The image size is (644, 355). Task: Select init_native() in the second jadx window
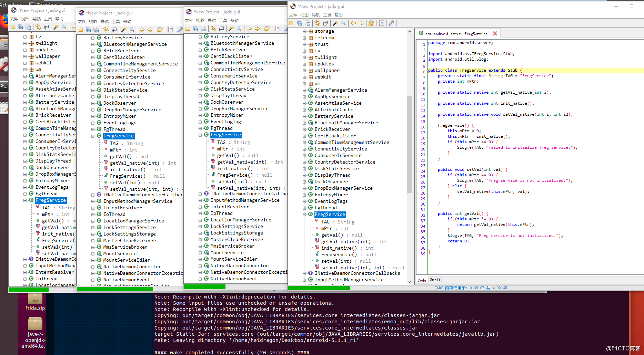tap(128, 170)
